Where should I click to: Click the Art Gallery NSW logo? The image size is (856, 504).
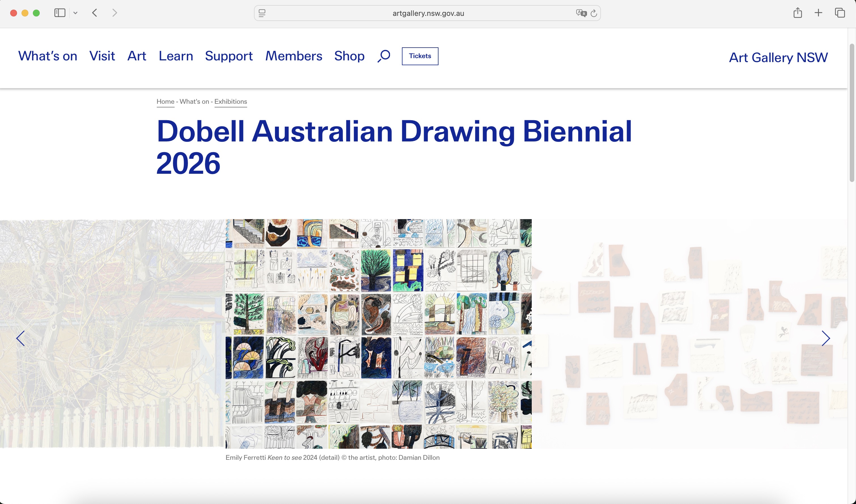coord(778,57)
